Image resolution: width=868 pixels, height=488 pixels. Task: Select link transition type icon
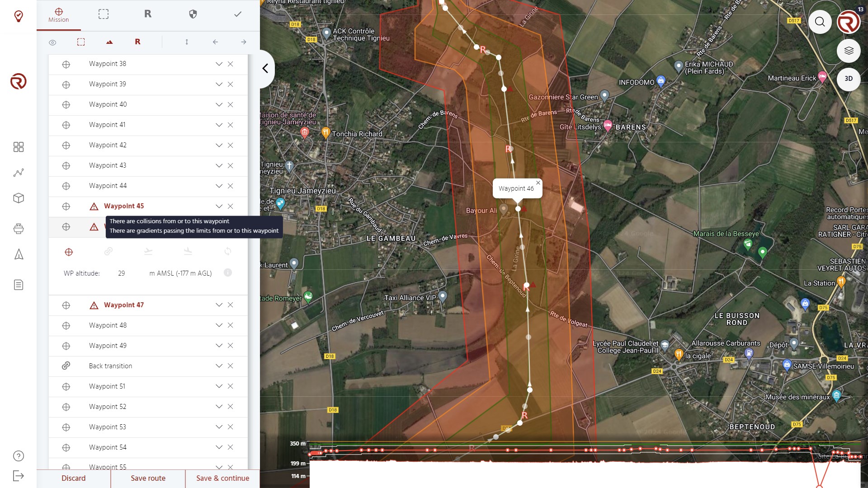click(108, 251)
